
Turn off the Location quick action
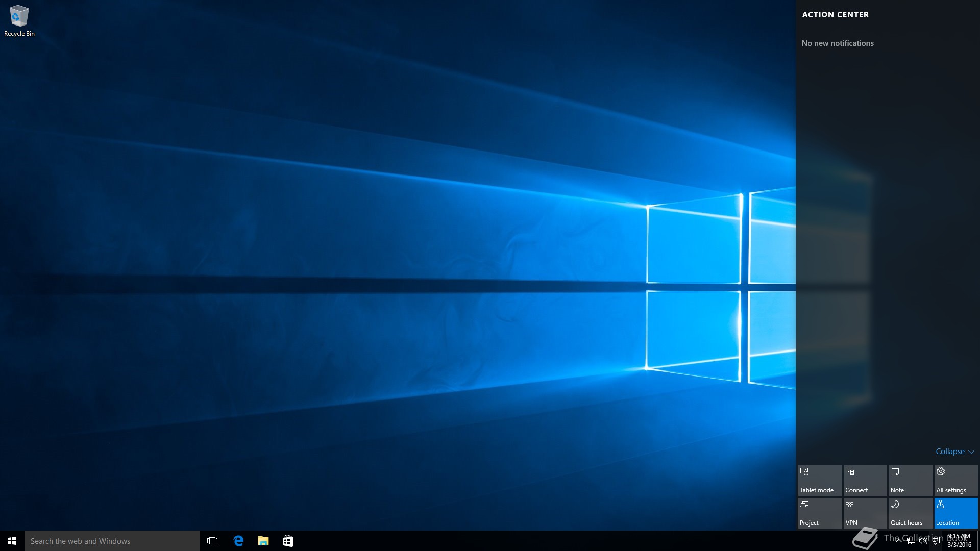[x=956, y=513]
